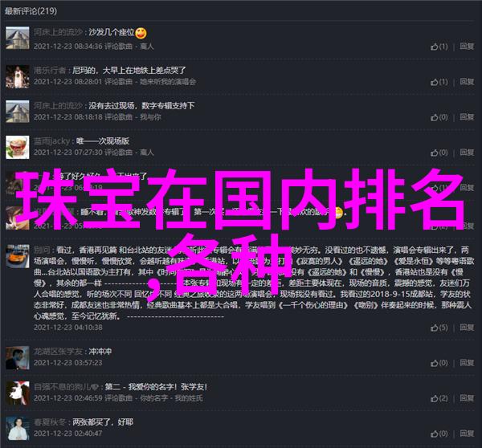Open 蓝雨jacky's user profile name
This screenshot has height=448, width=482.
click(52, 141)
